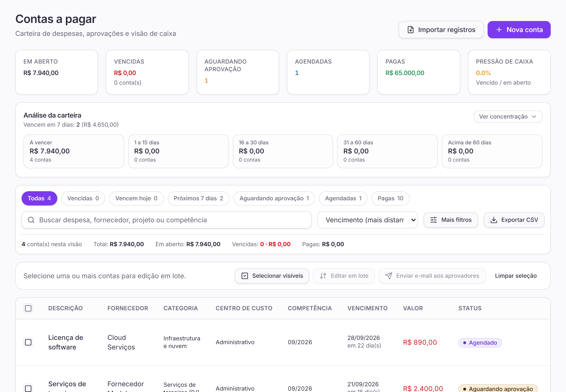The image size is (566, 392).
Task: Check the Licença de software row checkbox
Action: click(28, 342)
